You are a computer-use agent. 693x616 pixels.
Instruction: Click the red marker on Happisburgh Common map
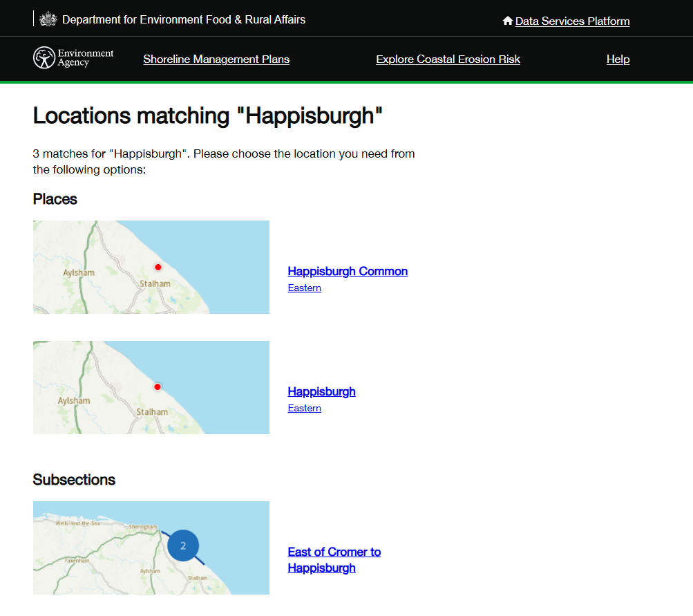158,267
